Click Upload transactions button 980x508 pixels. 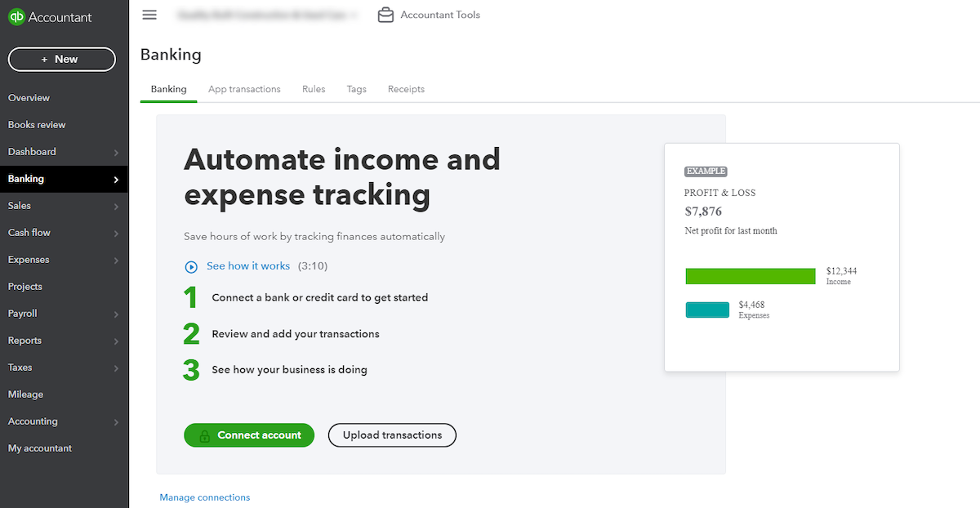pos(392,435)
